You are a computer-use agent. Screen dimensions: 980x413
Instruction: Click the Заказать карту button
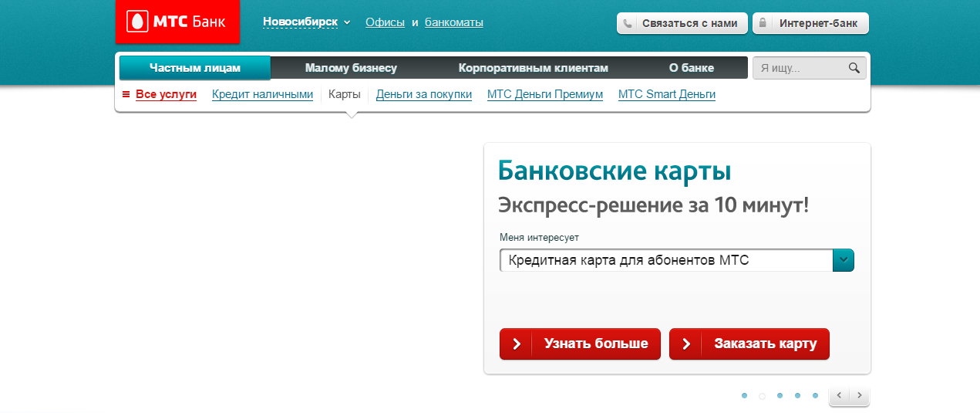(x=749, y=344)
